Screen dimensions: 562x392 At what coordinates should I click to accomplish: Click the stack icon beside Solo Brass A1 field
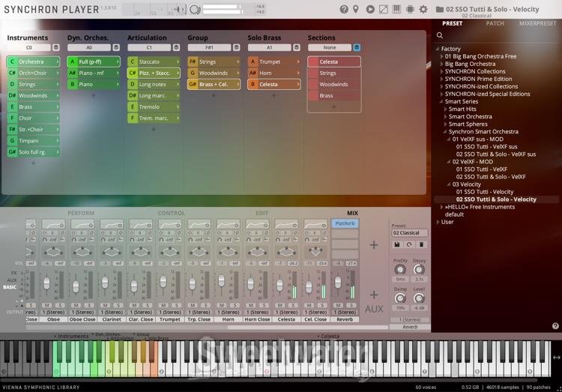pyautogui.click(x=297, y=47)
